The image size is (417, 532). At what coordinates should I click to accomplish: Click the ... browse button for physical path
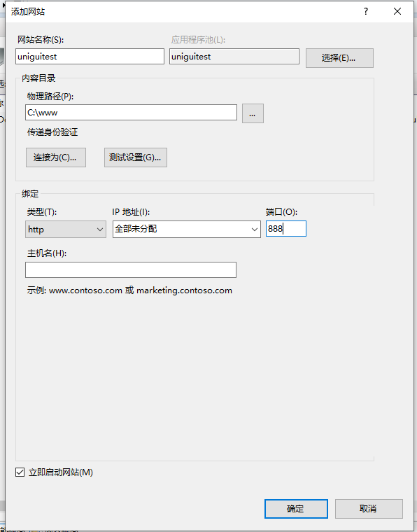253,113
